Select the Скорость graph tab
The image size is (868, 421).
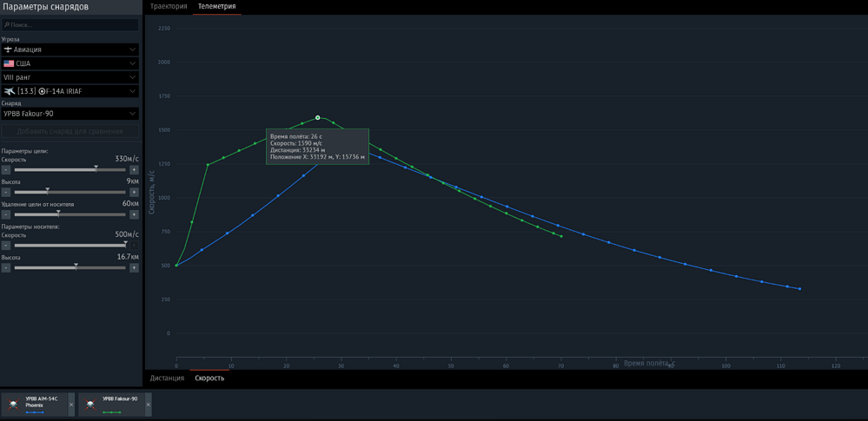(x=209, y=378)
